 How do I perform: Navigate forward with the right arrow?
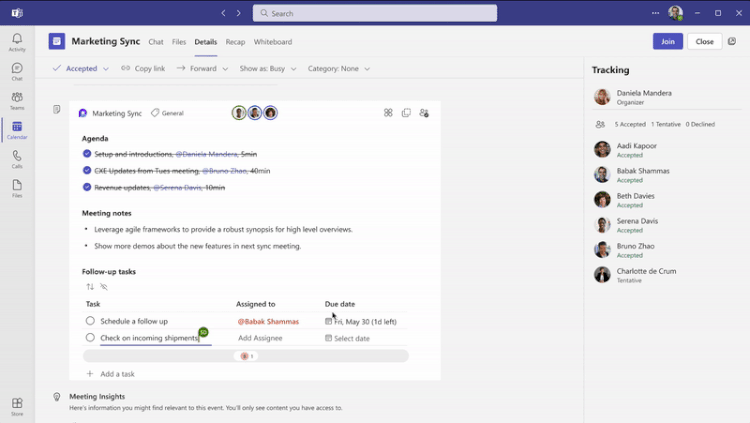tap(238, 13)
